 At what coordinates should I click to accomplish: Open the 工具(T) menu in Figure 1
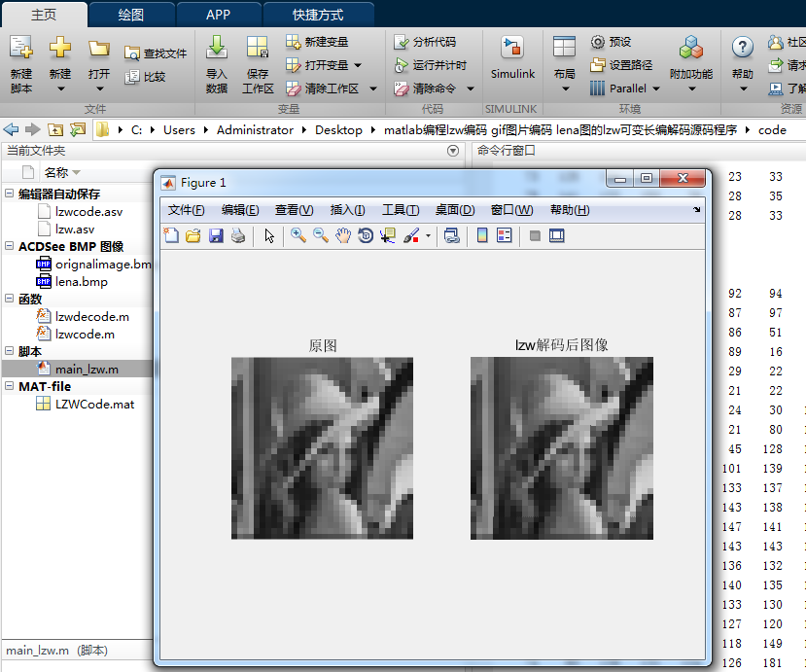pos(401,210)
